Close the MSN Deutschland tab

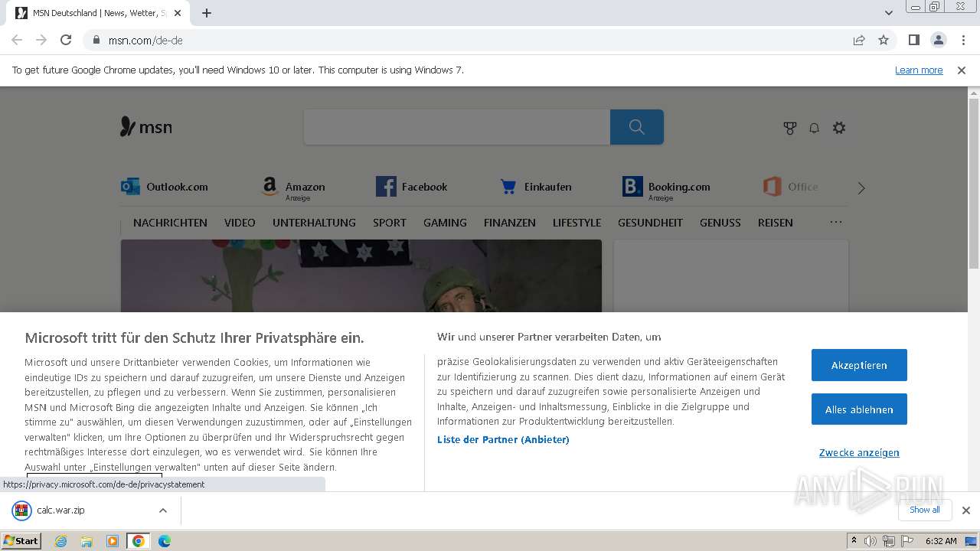[178, 13]
